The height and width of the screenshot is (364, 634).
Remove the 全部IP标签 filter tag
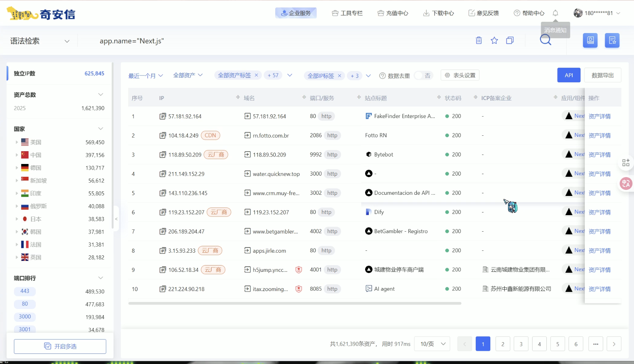tap(339, 76)
